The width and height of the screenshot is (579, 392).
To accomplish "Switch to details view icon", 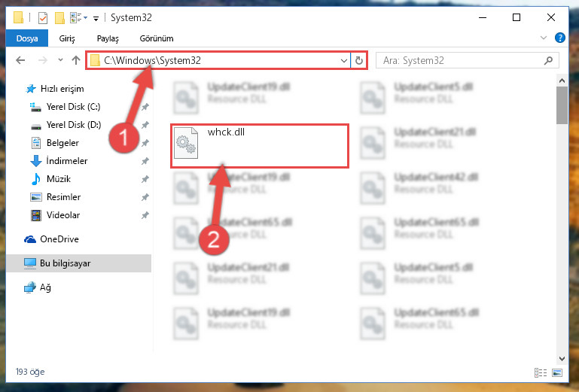I will (x=541, y=372).
